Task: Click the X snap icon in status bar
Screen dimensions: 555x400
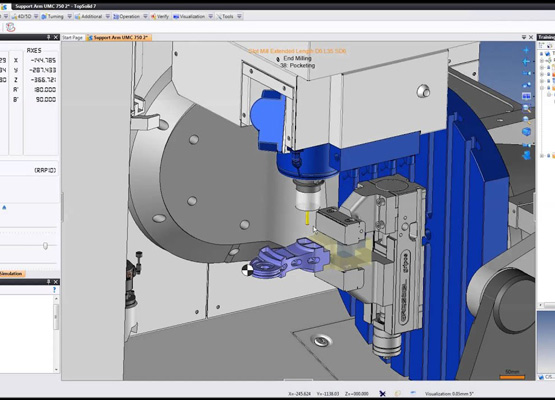Action: coord(383,393)
